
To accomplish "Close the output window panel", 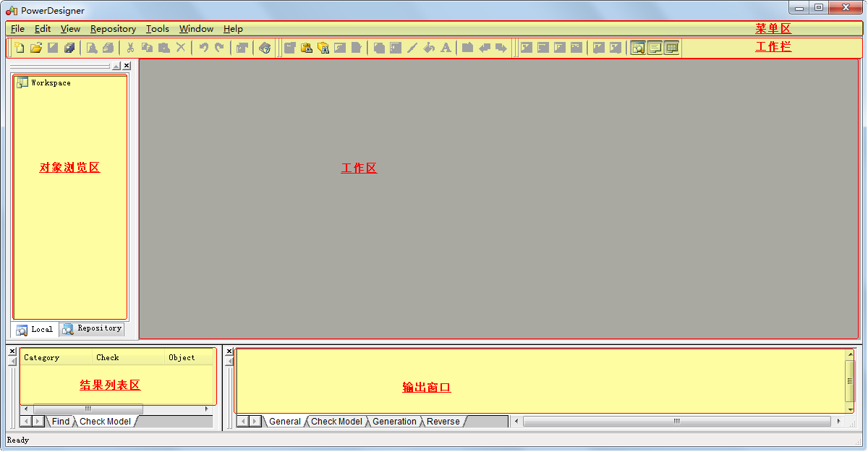I will [229, 352].
